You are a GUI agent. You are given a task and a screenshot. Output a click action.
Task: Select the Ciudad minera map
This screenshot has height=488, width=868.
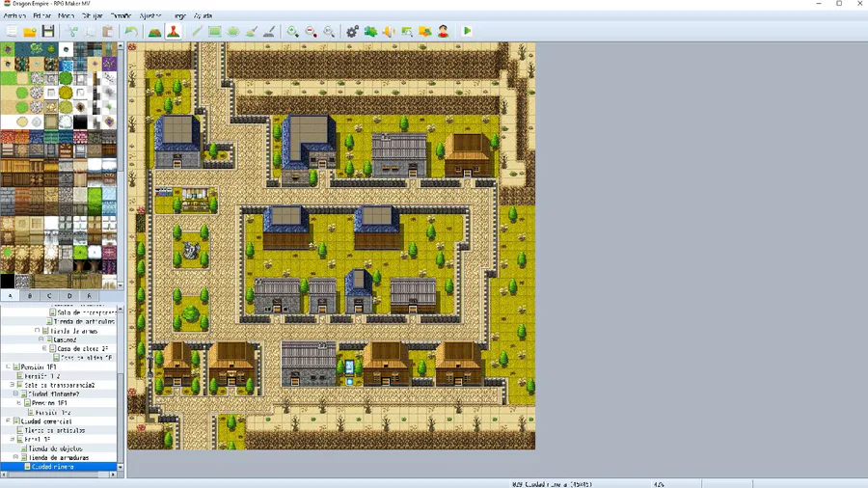pyautogui.click(x=53, y=467)
